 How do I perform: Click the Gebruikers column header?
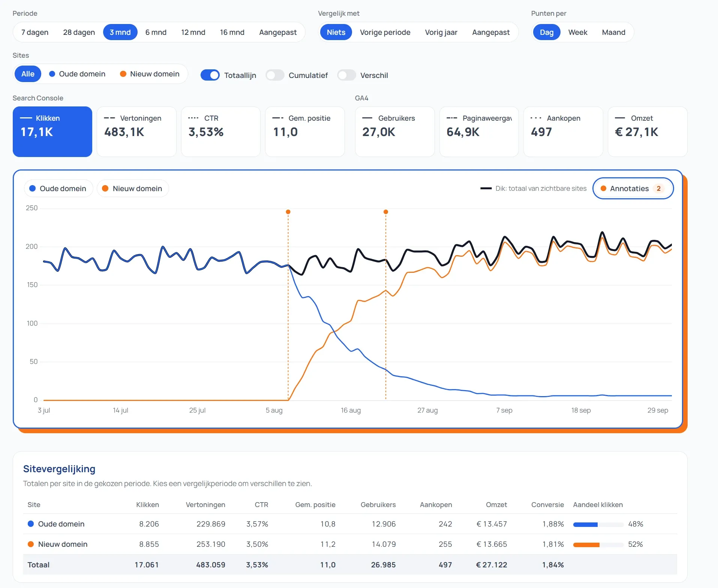(378, 505)
